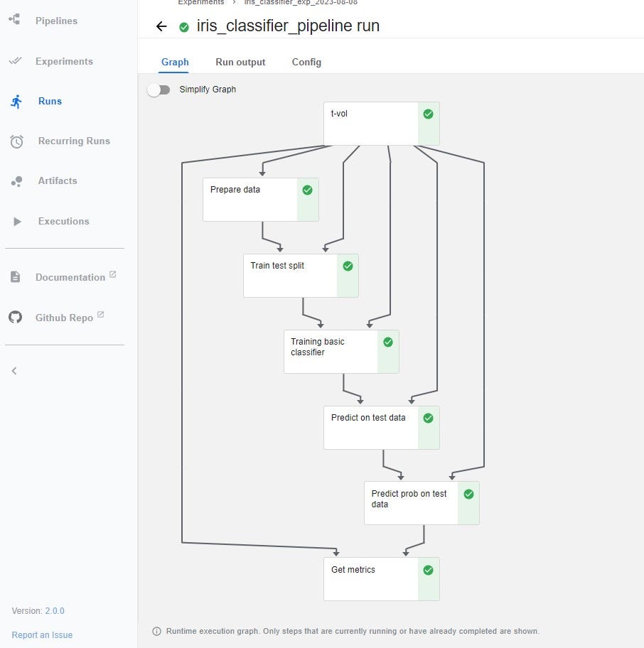The height and width of the screenshot is (648, 644).
Task: Select the t-vol pipeline node
Action: 381,123
